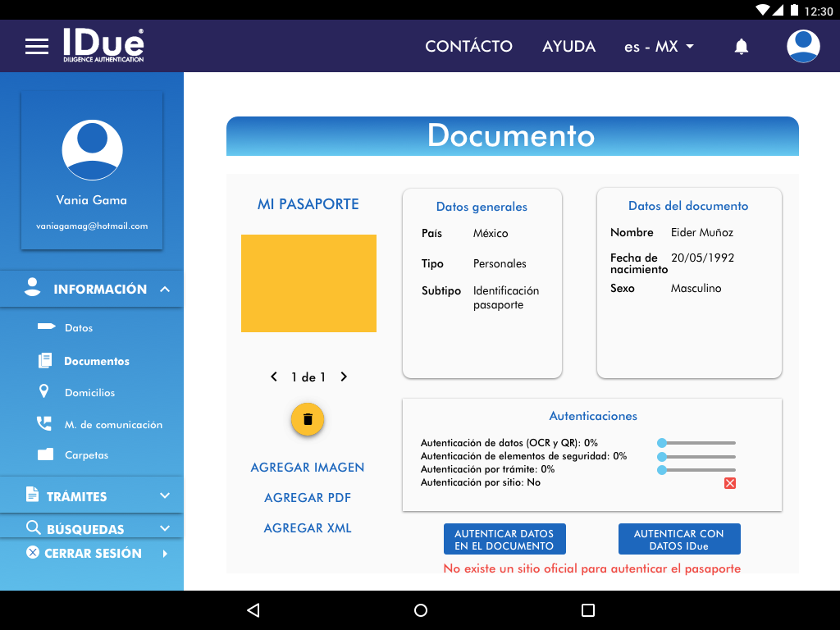Open the user profile avatar in header
This screenshot has height=630, width=840.
(803, 47)
